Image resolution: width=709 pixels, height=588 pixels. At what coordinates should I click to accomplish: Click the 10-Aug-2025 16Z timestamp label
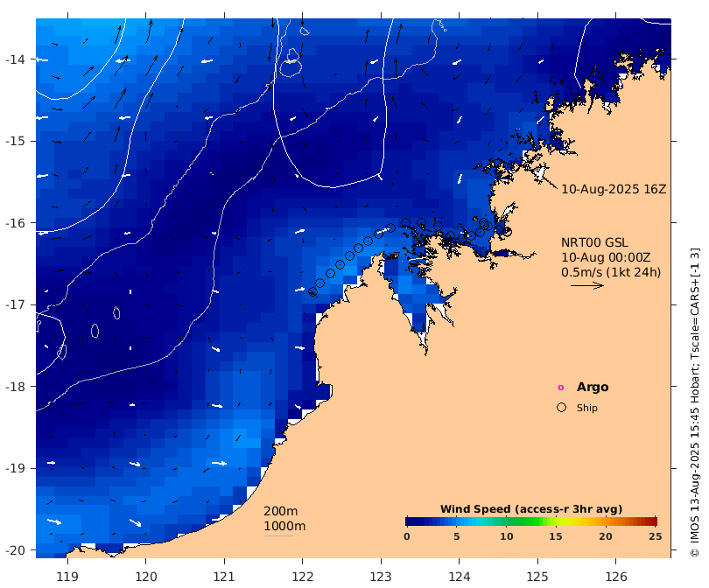pos(614,189)
